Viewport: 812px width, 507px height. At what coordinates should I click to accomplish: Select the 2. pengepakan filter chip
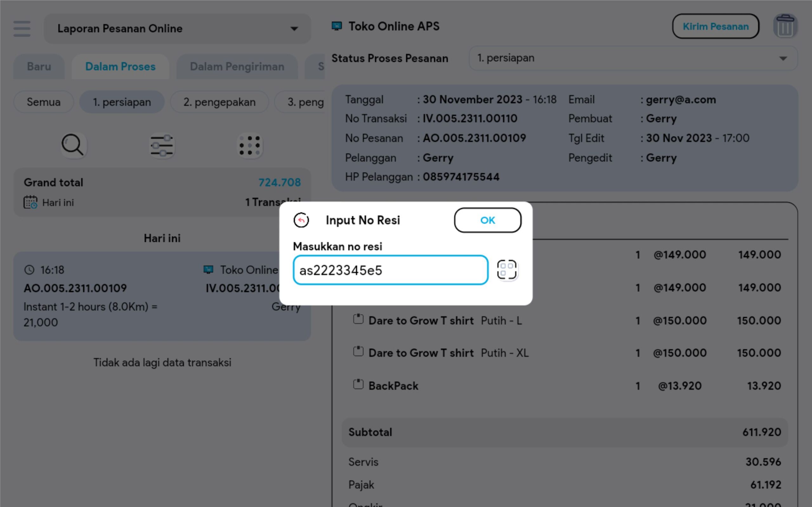point(219,102)
